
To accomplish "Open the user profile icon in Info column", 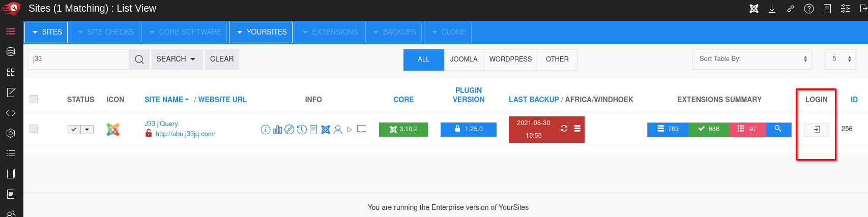I will coord(338,130).
